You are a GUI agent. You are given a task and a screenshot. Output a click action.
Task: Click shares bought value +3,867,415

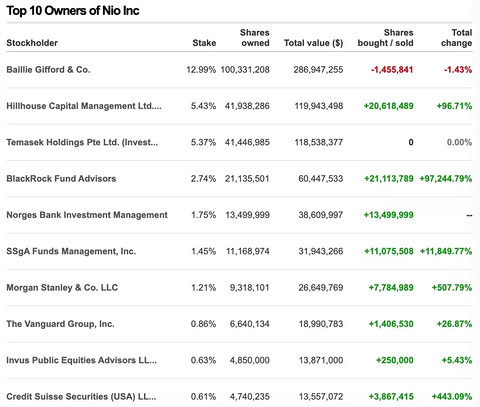pos(391,397)
